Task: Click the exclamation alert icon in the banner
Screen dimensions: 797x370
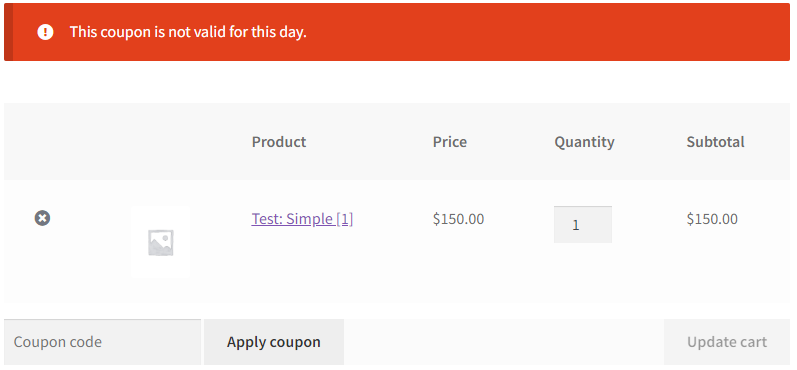Action: [45, 32]
